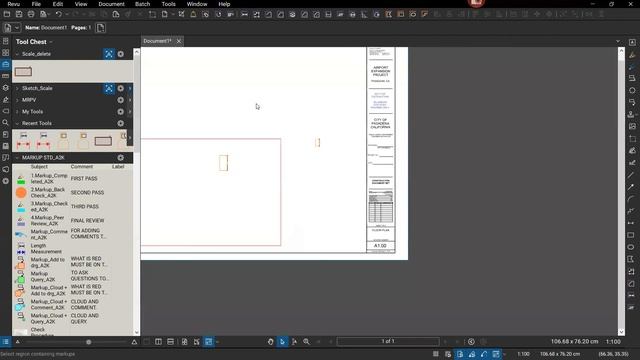The image size is (640, 360).
Task: Open the Layers panel in left sidebar
Action: click(x=6, y=88)
